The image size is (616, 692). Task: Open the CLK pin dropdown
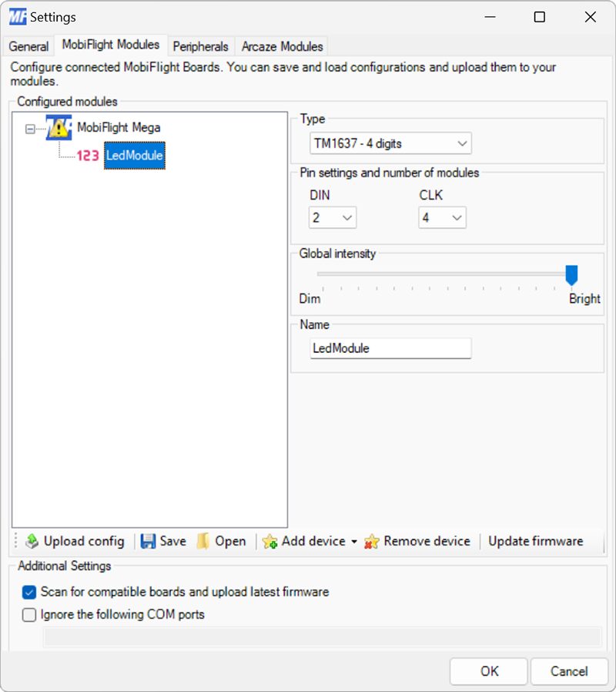457,217
